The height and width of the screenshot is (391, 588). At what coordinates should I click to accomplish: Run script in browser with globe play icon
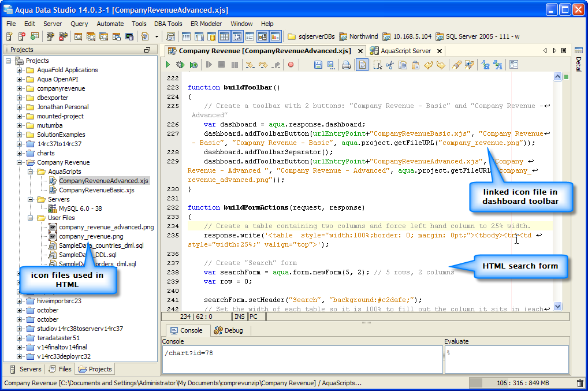(193, 65)
